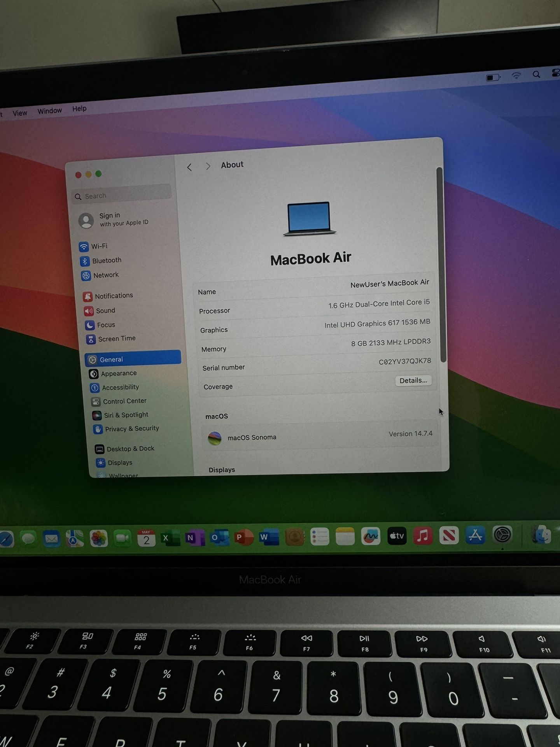The height and width of the screenshot is (747, 560).
Task: Open the View menu
Action: point(20,113)
